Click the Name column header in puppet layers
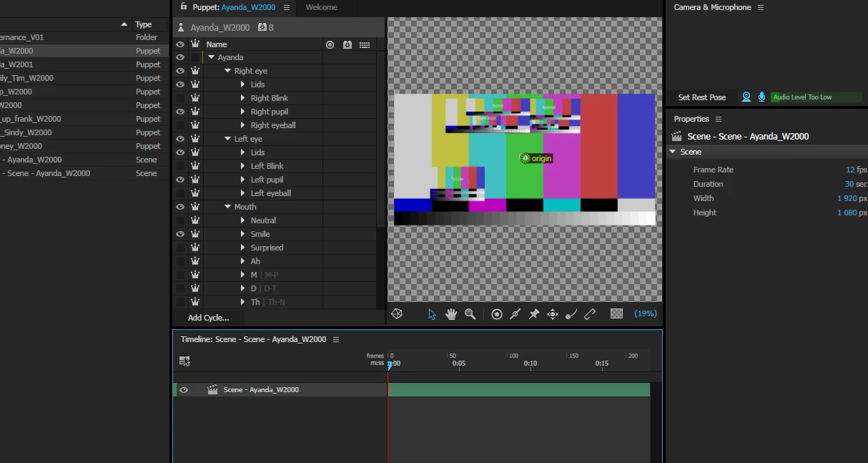The image size is (868, 463). 217,44
